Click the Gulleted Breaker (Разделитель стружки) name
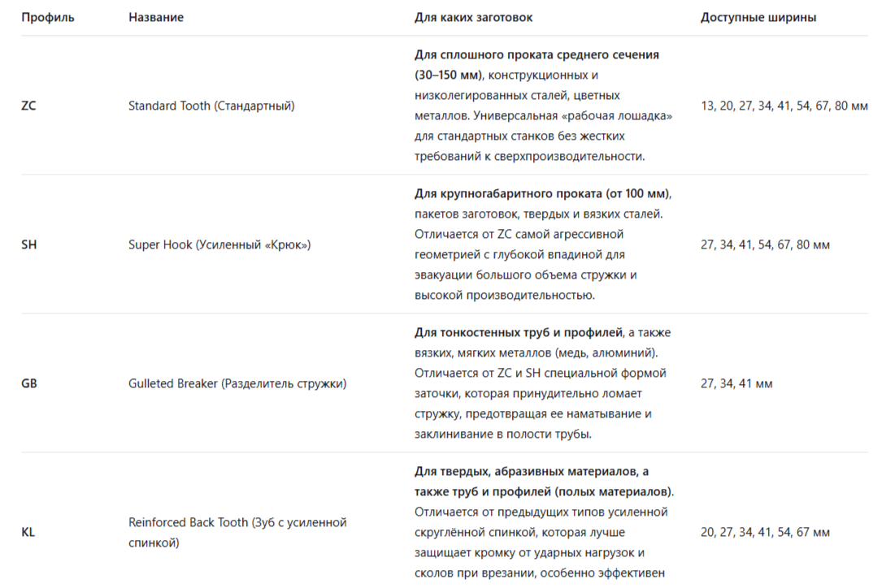886x588 pixels. 237,383
